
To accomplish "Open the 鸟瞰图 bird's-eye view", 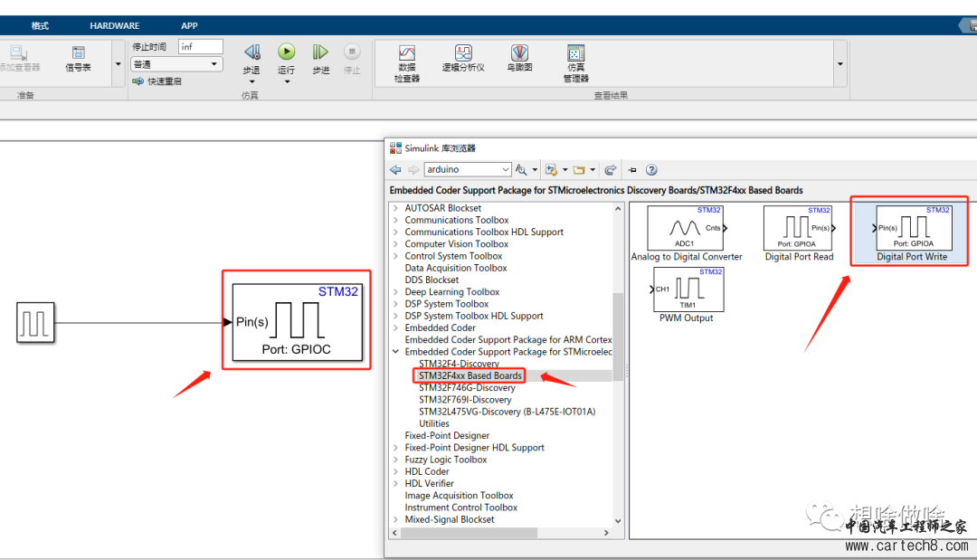I will (x=519, y=58).
